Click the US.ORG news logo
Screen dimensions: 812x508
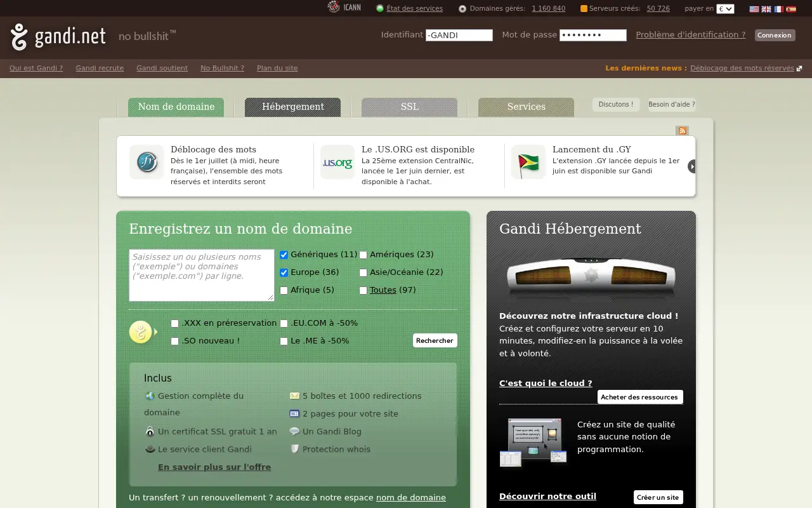tap(337, 163)
